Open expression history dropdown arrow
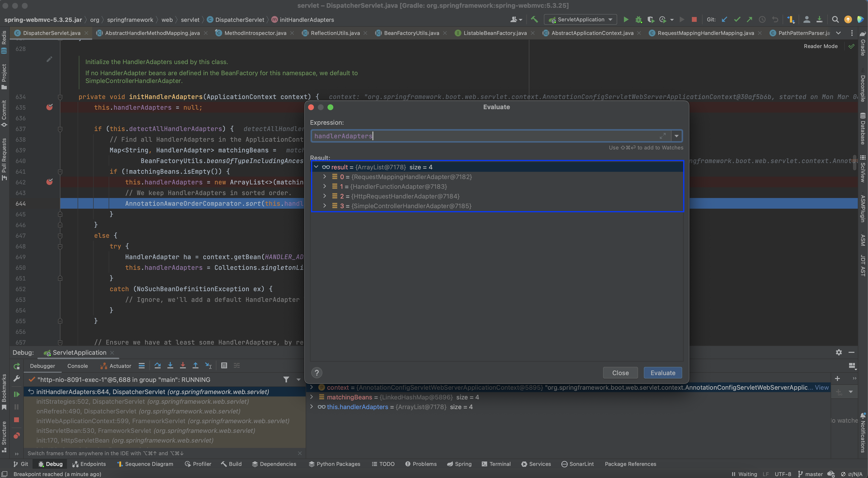Viewport: 868px width, 478px height. point(676,136)
